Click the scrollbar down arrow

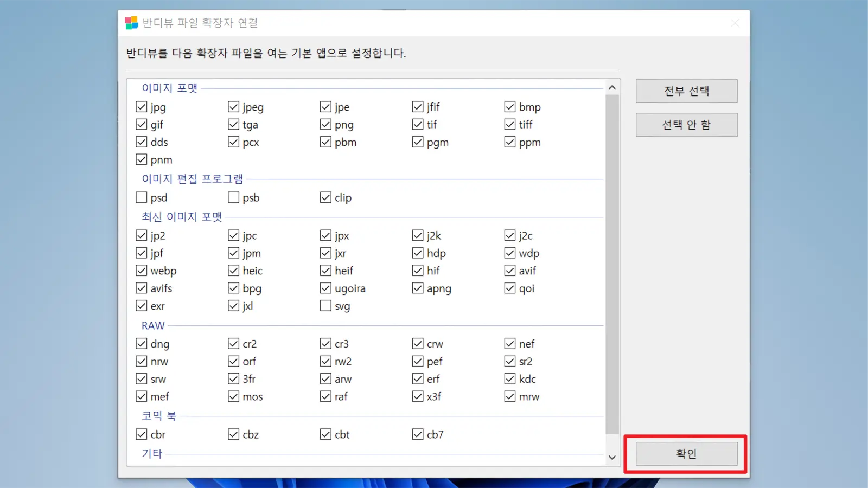pos(612,457)
